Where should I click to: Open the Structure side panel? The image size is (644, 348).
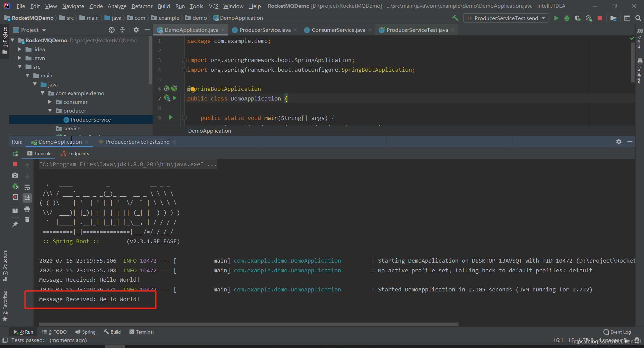coord(5,266)
